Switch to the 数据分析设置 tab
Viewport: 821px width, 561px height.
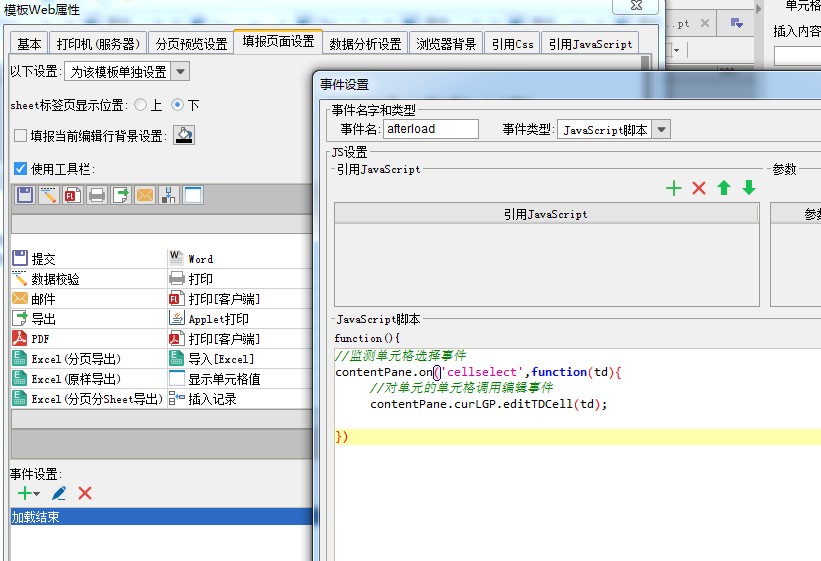(x=365, y=44)
